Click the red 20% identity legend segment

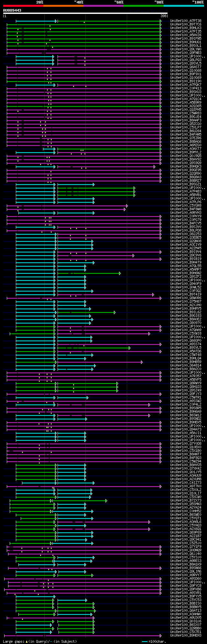click(23, 6)
